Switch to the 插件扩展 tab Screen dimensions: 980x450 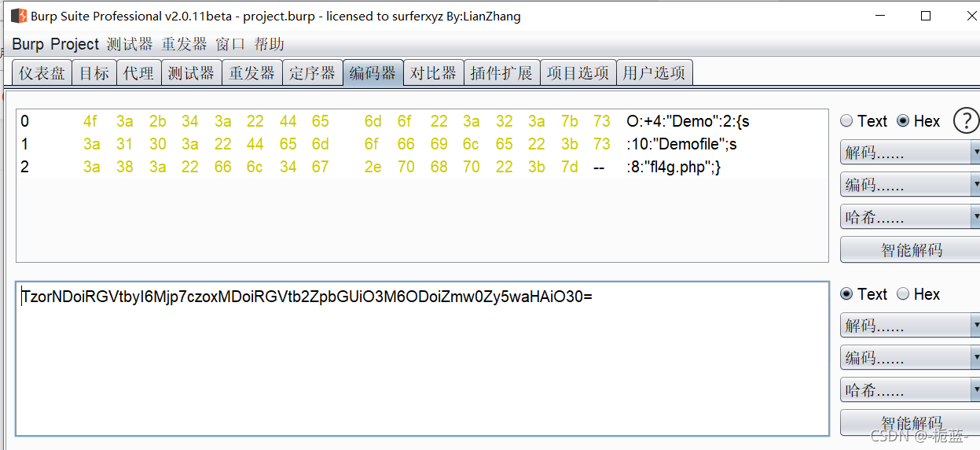(x=501, y=72)
